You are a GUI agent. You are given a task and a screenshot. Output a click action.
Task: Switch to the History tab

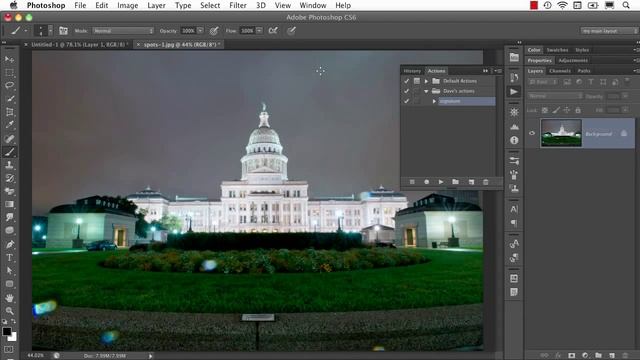[x=412, y=71]
